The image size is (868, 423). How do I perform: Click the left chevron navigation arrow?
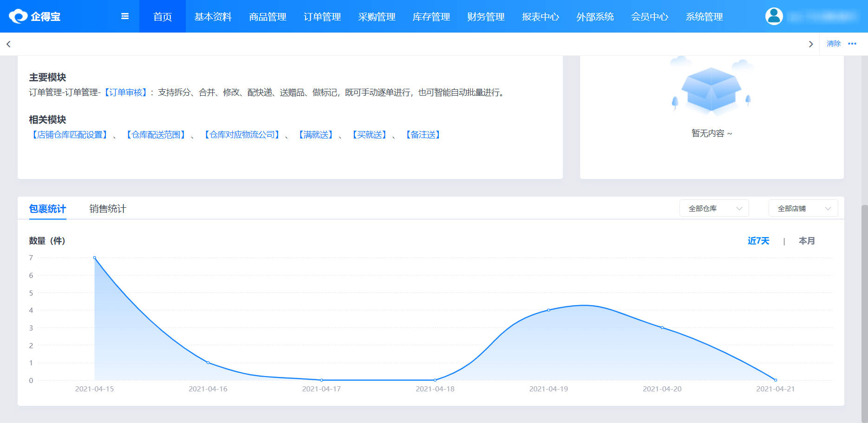pos(8,44)
